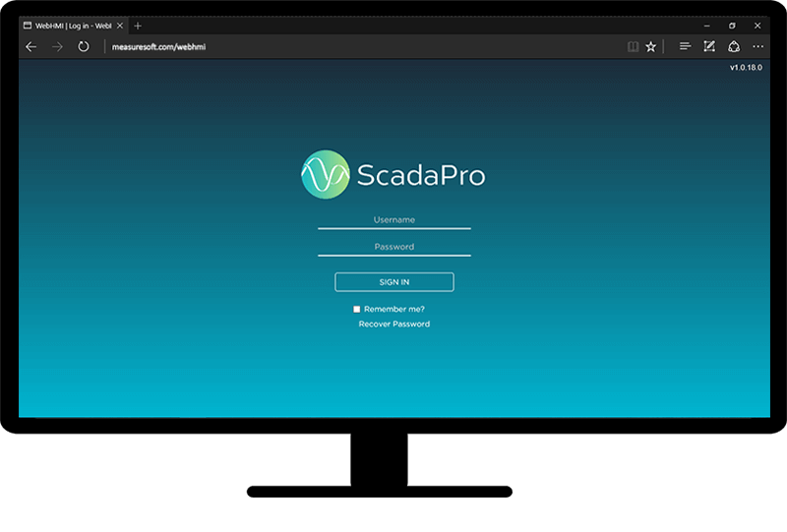
Task: Click the Share icon in toolbar
Action: [x=734, y=46]
